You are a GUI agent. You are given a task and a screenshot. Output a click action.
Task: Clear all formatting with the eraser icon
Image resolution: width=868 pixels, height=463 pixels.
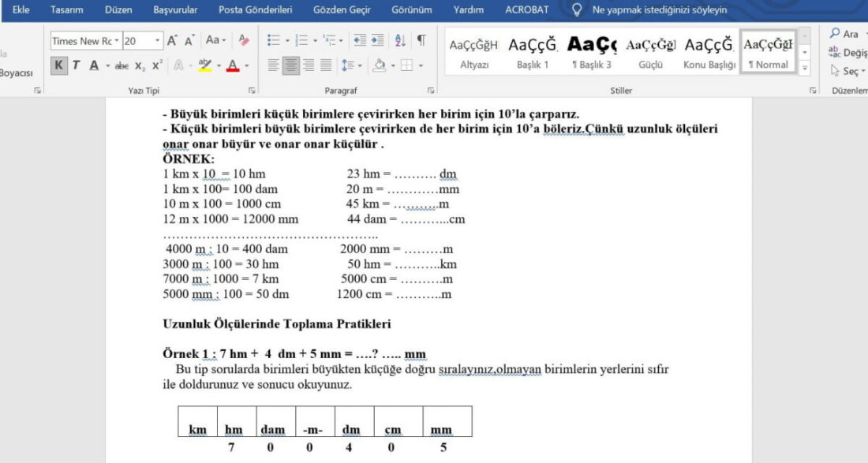[244, 39]
